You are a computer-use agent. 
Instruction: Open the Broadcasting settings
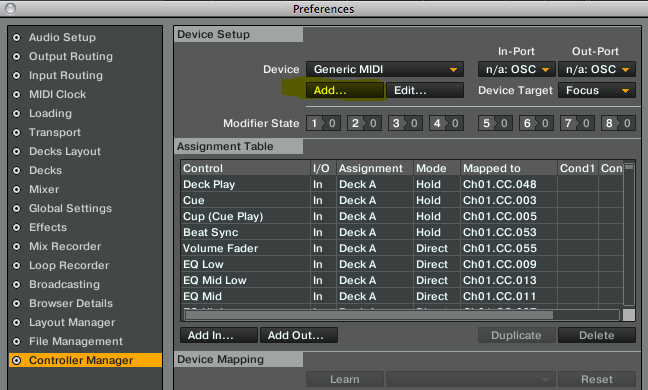pyautogui.click(x=85, y=284)
